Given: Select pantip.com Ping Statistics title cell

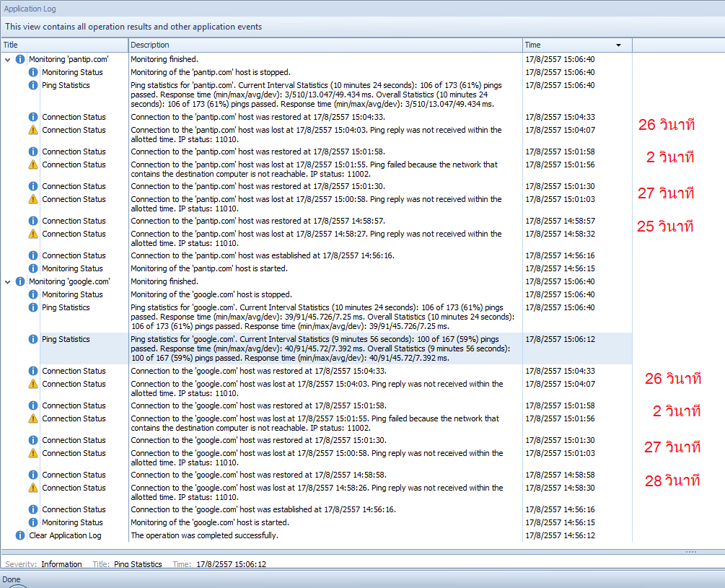Looking at the screenshot, I should [66, 85].
